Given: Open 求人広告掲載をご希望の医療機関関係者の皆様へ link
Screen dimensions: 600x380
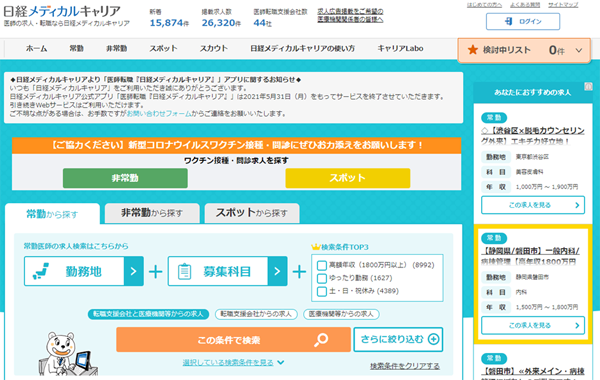Looking at the screenshot, I should pyautogui.click(x=350, y=15).
